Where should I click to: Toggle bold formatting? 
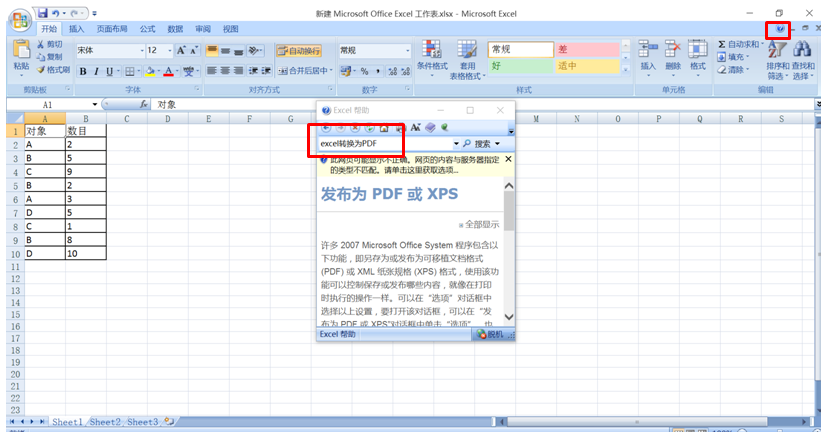[83, 71]
